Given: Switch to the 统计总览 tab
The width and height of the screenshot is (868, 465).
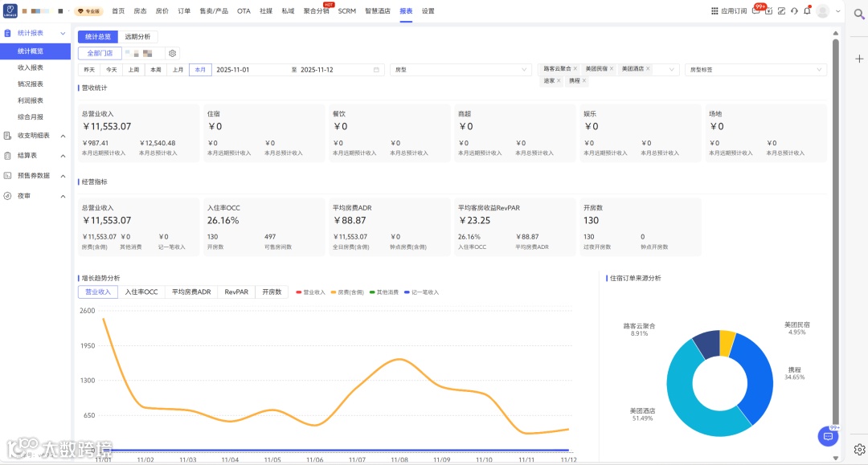Looking at the screenshot, I should pos(98,36).
